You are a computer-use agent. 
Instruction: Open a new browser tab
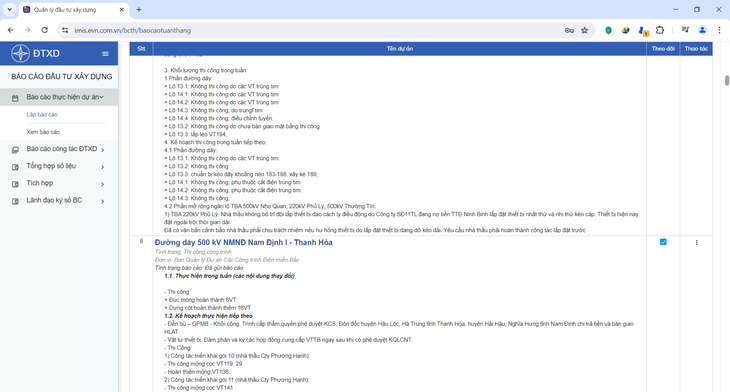coord(139,9)
